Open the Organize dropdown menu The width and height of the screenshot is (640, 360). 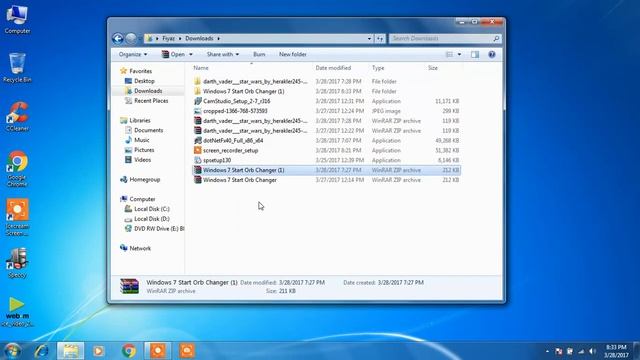point(133,54)
